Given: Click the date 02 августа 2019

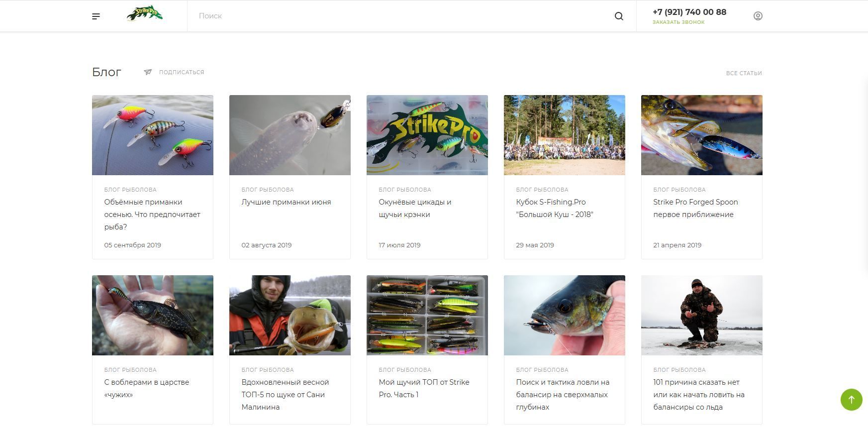Looking at the screenshot, I should pos(267,245).
